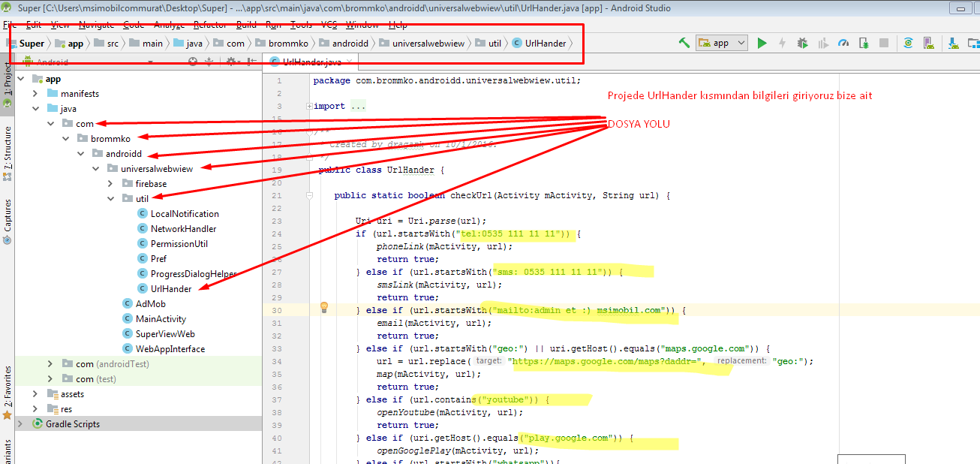Click the grey Stop square button

pyautogui.click(x=884, y=43)
